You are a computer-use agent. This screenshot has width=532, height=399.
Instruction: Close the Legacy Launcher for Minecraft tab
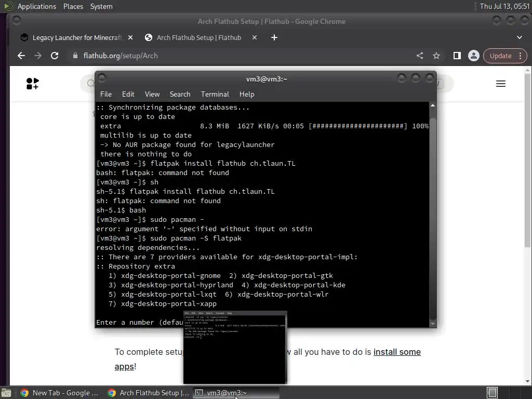130,37
